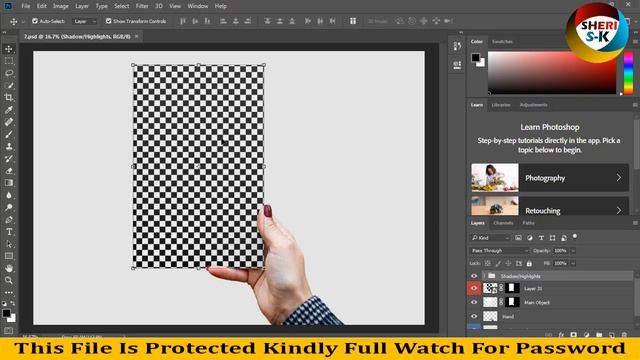
Task: Swap foreground and background colors
Action: (x=13, y=303)
